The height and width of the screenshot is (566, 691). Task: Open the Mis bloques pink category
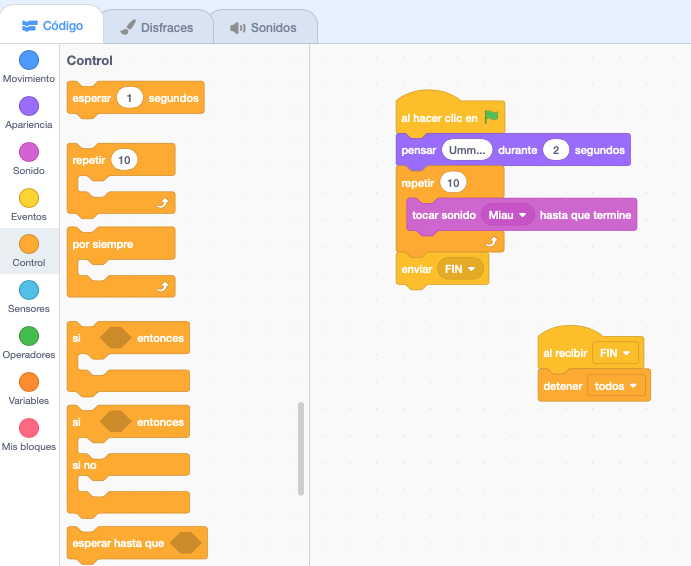29,429
